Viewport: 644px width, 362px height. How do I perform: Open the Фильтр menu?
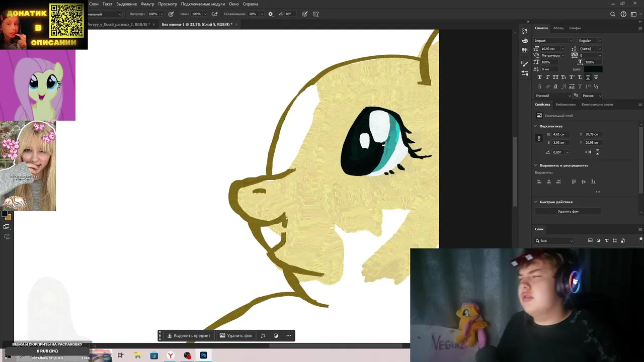147,4
